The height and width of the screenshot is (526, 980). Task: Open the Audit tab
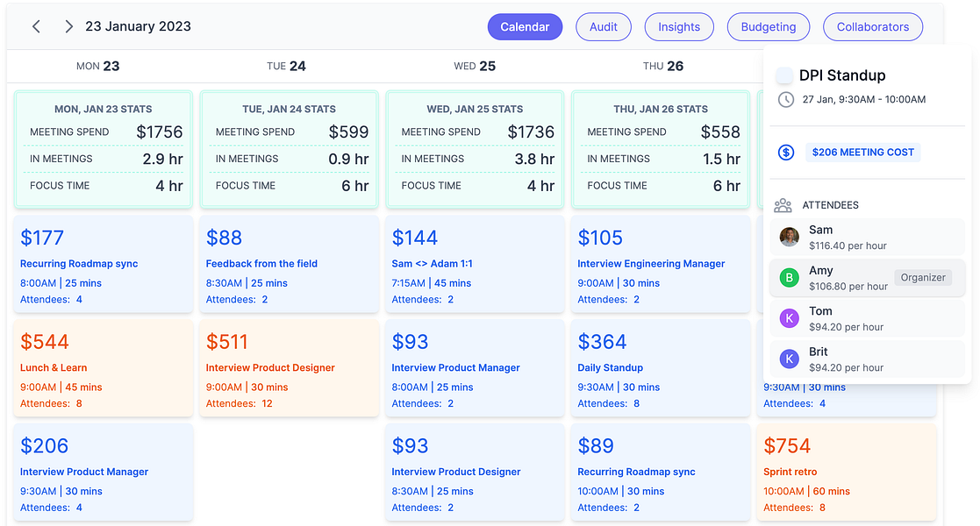point(604,26)
